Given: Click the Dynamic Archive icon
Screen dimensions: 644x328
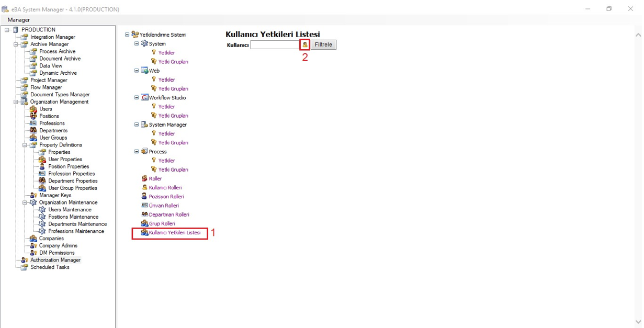Looking at the screenshot, I should click(x=33, y=73).
